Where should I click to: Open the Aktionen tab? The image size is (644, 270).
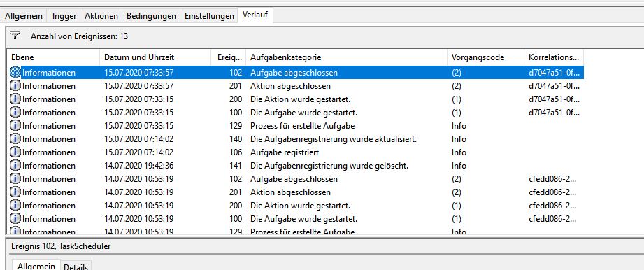pos(101,16)
